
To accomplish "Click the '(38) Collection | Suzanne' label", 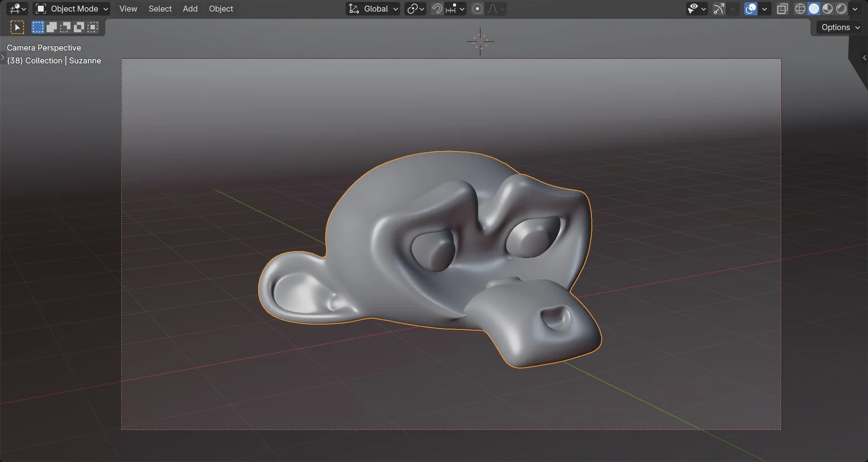I will 54,61.
